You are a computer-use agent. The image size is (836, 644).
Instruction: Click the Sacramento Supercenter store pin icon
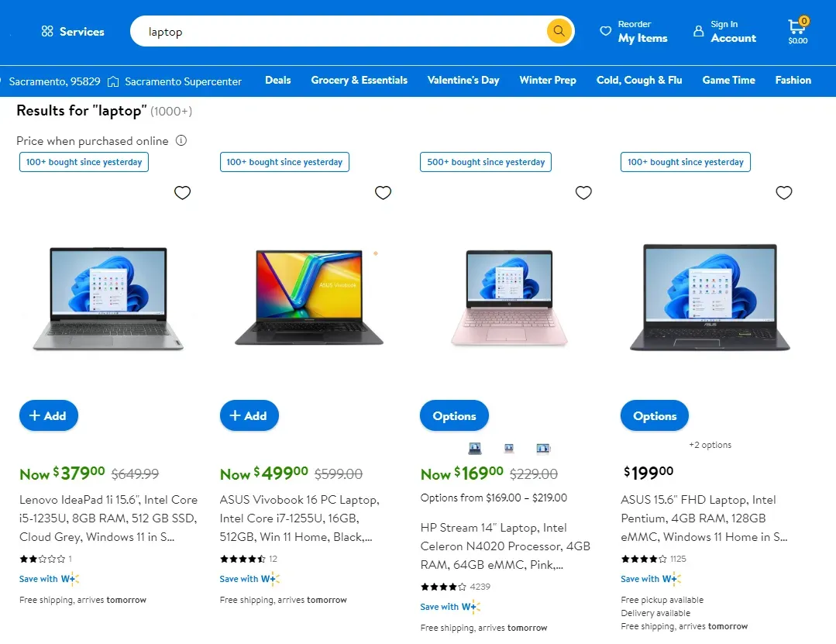click(x=113, y=81)
